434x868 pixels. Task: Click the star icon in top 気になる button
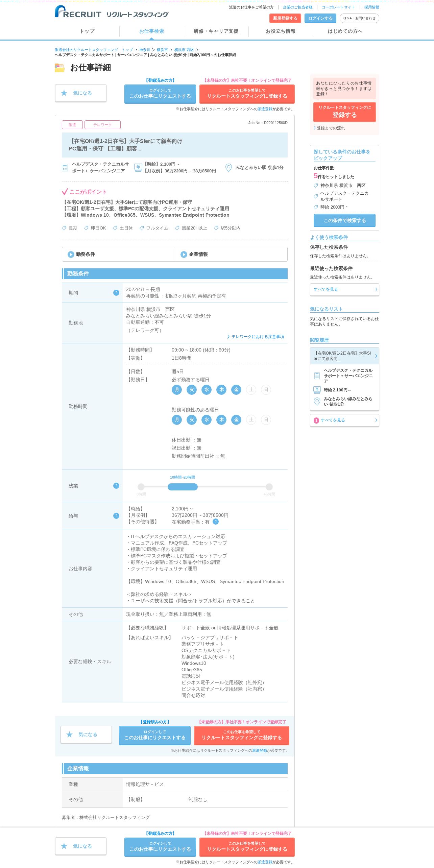click(64, 93)
